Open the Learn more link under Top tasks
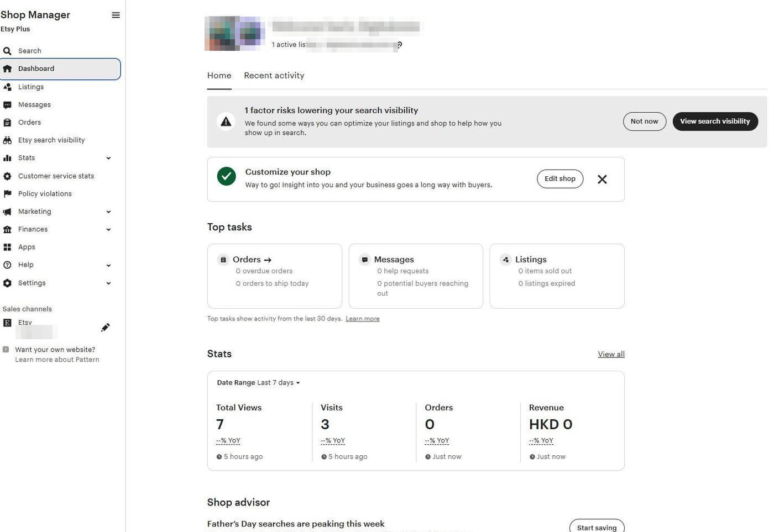Viewport: 774px width, 532px height. (363, 319)
